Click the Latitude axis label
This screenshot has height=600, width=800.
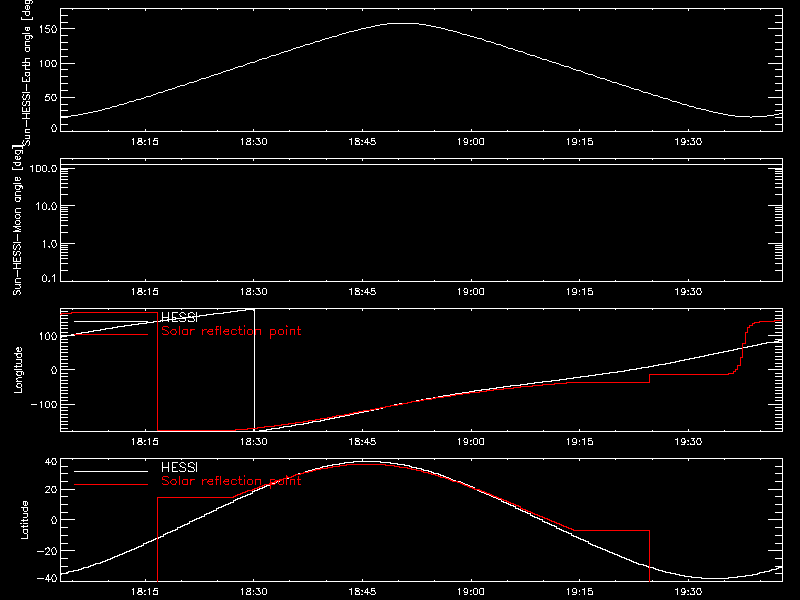(24, 520)
